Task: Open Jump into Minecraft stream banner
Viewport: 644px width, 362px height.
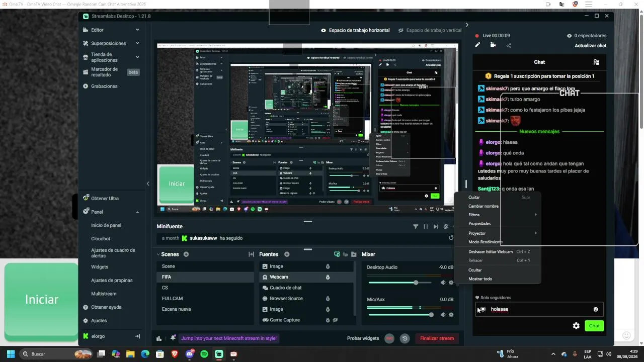Action: pos(229,338)
